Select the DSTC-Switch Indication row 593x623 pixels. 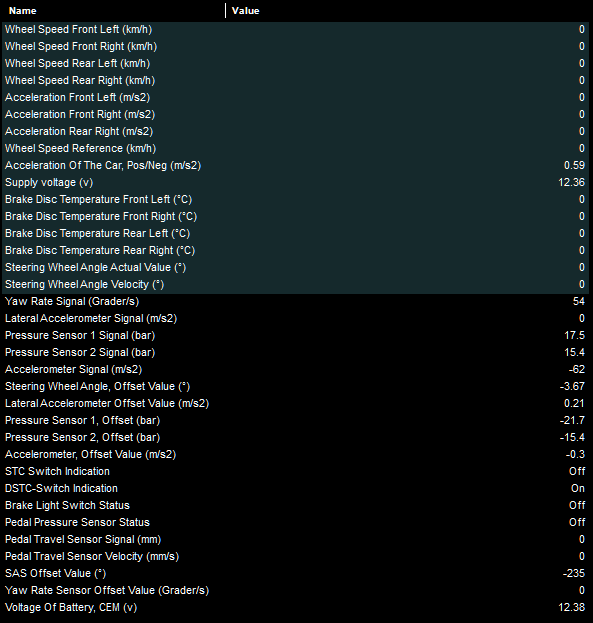click(296, 488)
